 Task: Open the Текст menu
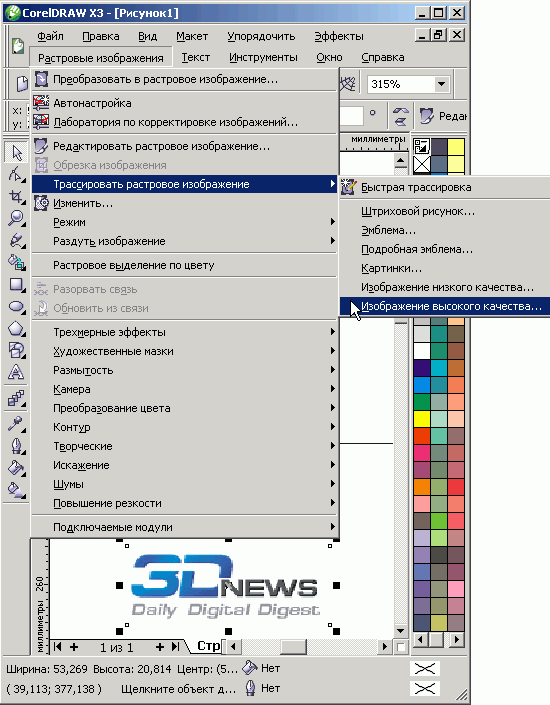(x=196, y=57)
